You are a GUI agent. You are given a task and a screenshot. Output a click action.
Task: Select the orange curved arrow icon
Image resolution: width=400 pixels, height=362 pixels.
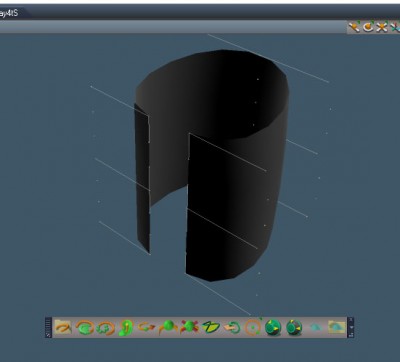tap(147, 328)
